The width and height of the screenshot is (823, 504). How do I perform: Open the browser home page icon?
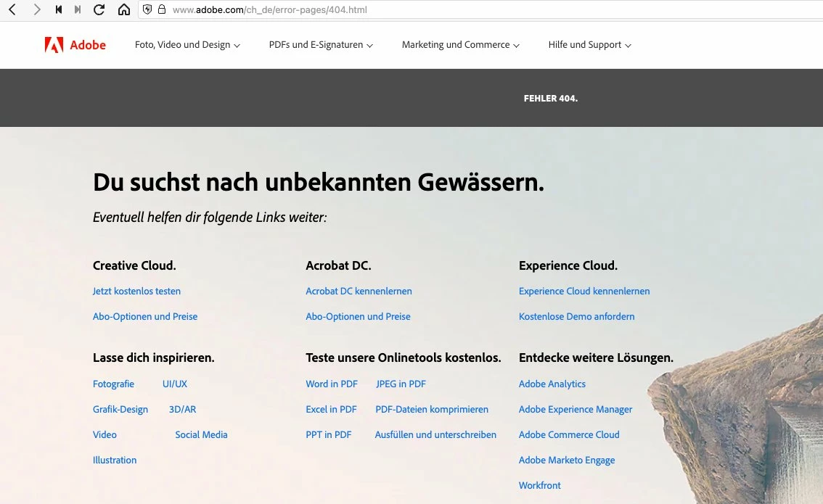click(x=124, y=9)
